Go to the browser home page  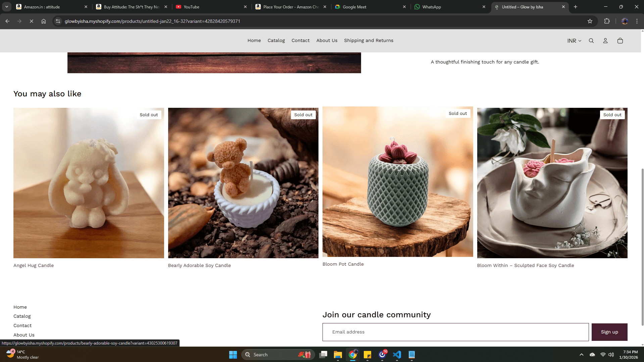click(x=44, y=21)
